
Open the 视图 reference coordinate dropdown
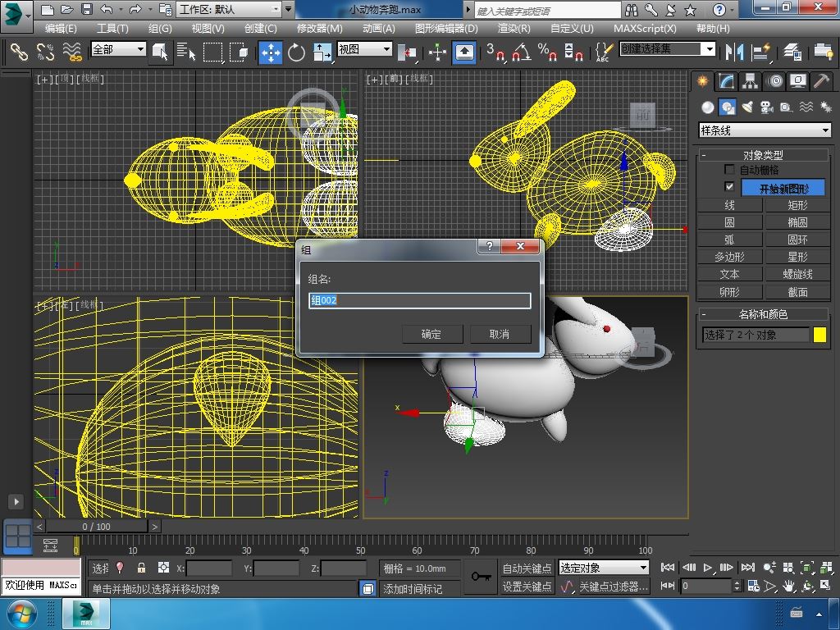click(364, 49)
